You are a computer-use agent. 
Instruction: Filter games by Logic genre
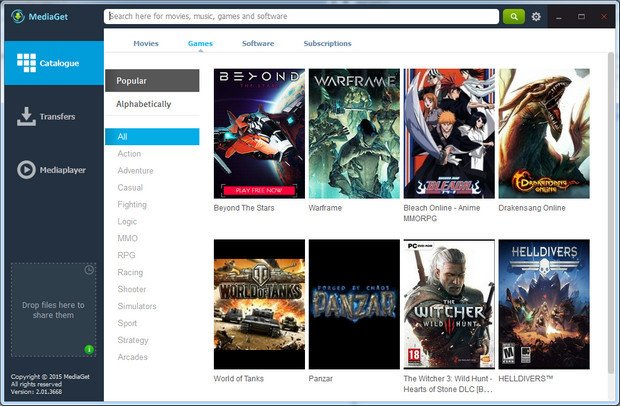coord(127,221)
